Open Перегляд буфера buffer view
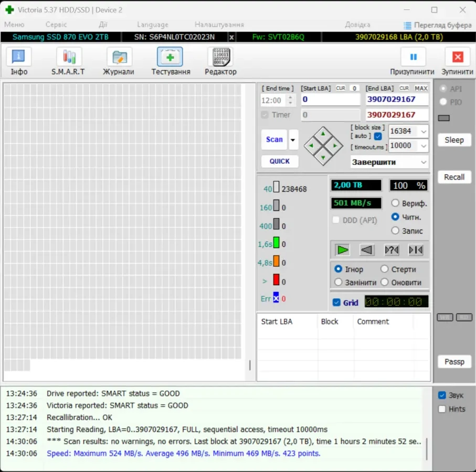Screen dimensions: 476x472 point(438,25)
